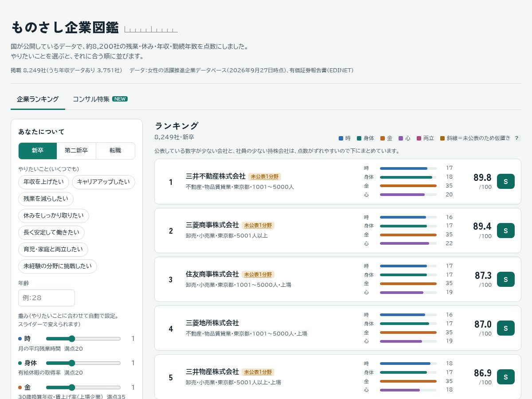Open the コンサル特集 tab
Image resolution: width=532 pixels, height=399 pixels.
coord(100,99)
